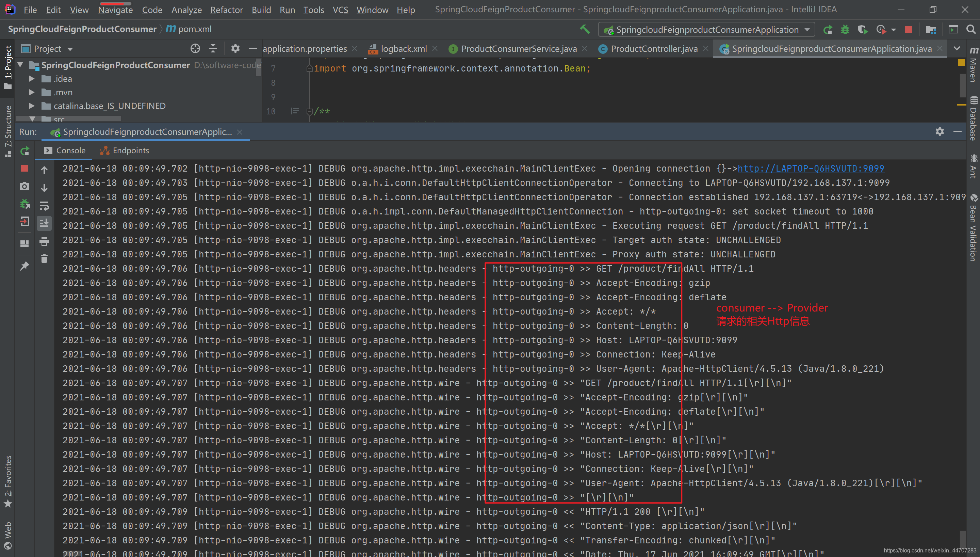The width and height of the screenshot is (980, 557).
Task: Click the Debug bug icon in top toolbar
Action: coord(845,30)
